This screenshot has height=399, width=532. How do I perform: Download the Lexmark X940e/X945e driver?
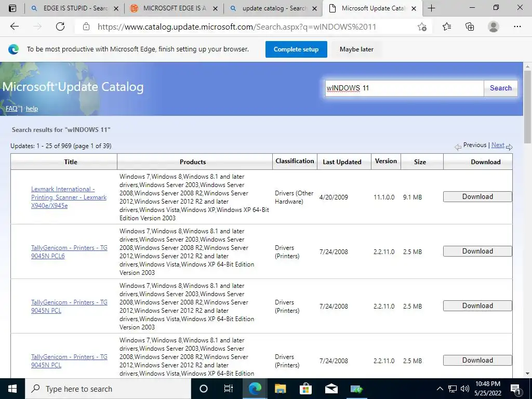tap(477, 197)
